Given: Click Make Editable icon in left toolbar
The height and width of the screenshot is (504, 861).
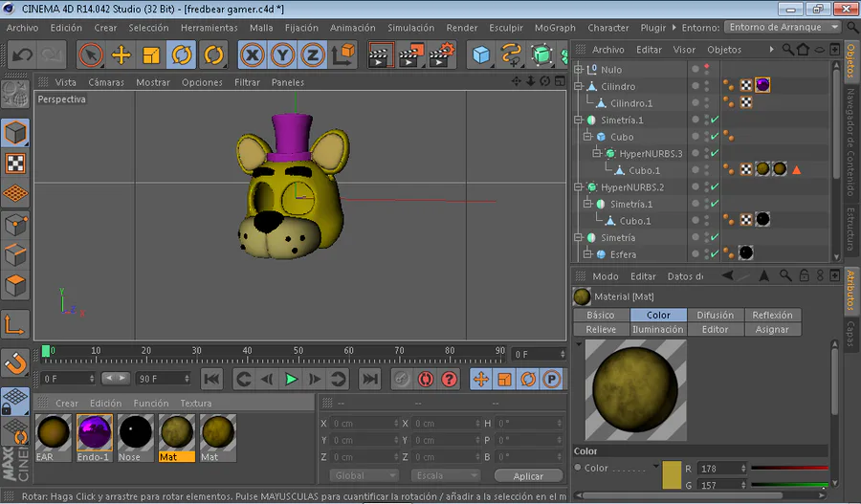Looking at the screenshot, I should tap(14, 95).
